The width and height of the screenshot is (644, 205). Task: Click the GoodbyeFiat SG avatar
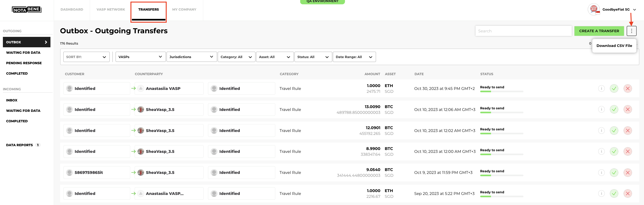coord(594,10)
